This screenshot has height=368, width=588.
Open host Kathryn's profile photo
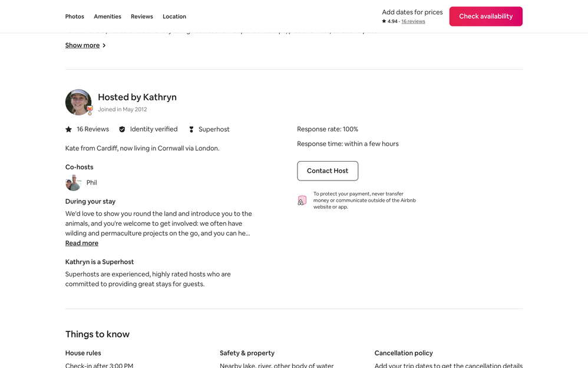pyautogui.click(x=78, y=102)
